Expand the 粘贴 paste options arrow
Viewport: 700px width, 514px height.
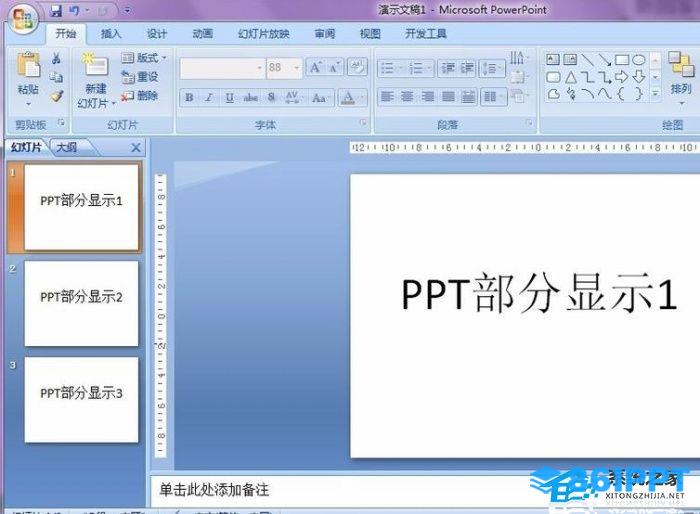(x=28, y=104)
